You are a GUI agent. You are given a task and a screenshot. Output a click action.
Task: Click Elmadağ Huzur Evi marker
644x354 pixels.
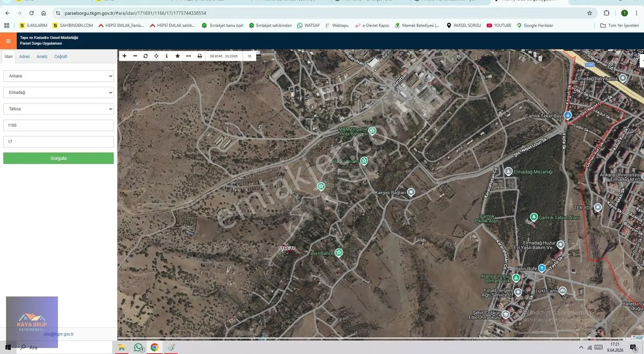[560, 245]
